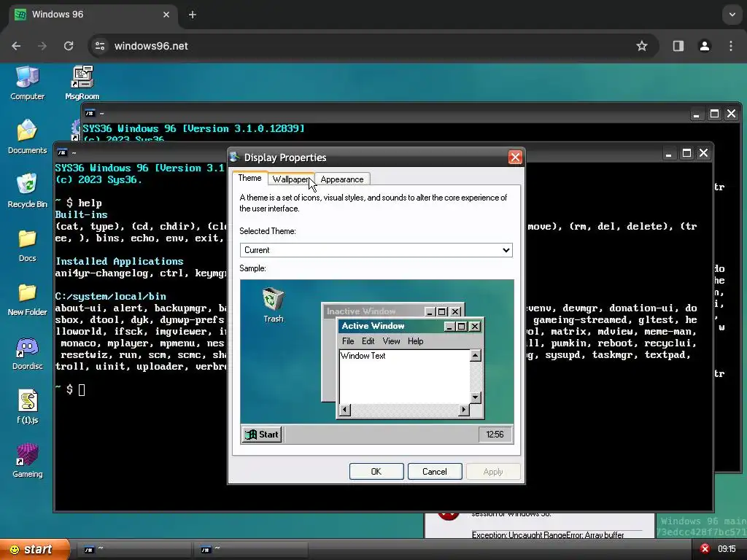Click the Inactive Window sample title
Viewport: 747px width, 560px height.
click(x=360, y=311)
